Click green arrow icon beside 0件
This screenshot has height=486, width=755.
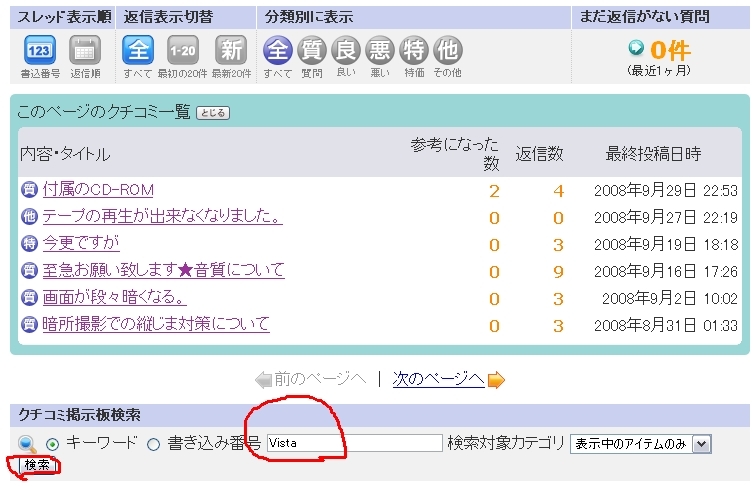coord(636,47)
